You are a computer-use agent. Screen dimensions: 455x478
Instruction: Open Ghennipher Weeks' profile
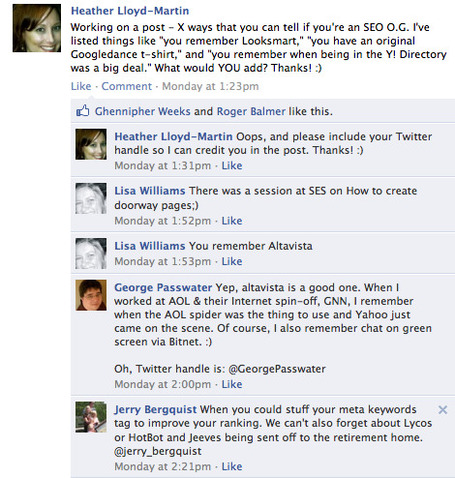tap(143, 111)
